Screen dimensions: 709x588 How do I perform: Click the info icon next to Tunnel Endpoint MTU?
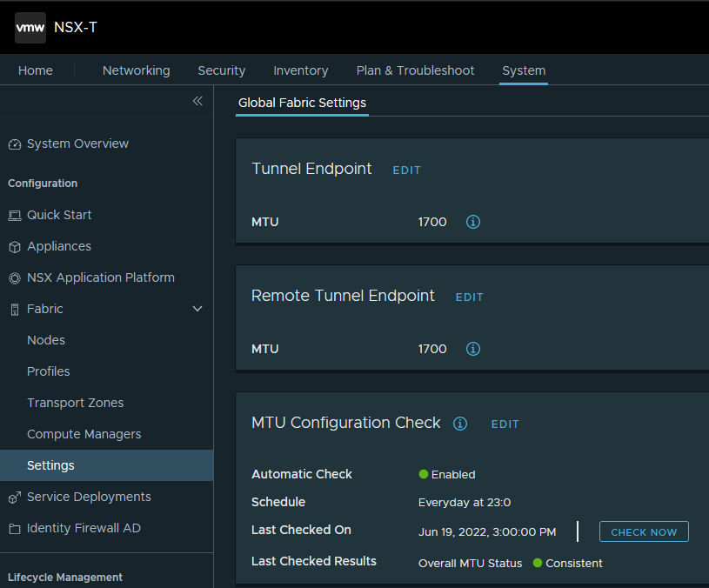click(x=472, y=222)
